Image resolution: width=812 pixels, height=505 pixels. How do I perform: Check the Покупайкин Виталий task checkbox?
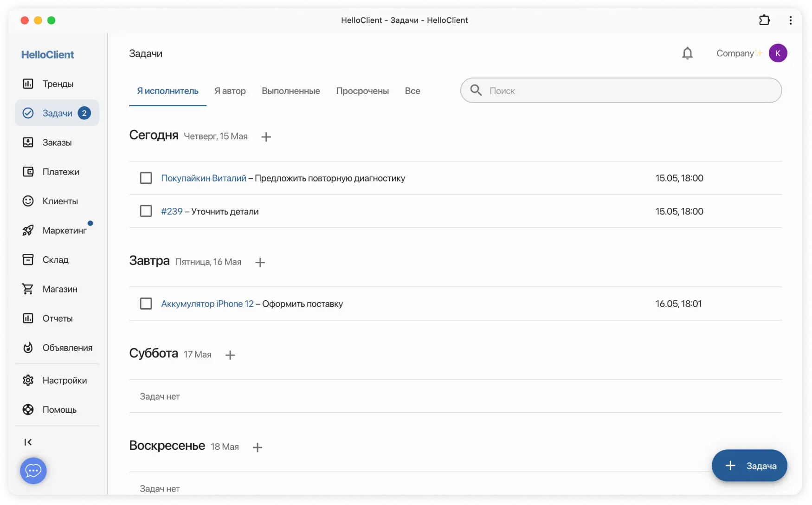pyautogui.click(x=146, y=178)
